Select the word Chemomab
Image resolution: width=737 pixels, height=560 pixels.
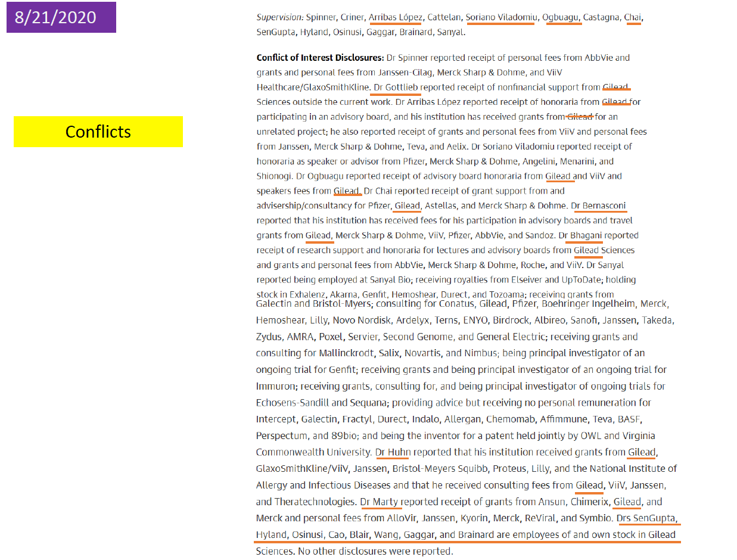(512, 419)
